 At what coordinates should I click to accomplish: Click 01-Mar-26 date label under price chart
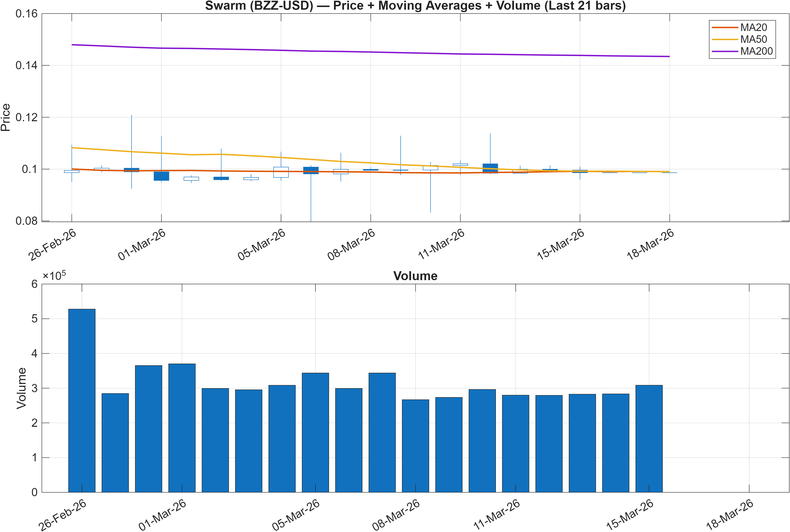tap(142, 245)
